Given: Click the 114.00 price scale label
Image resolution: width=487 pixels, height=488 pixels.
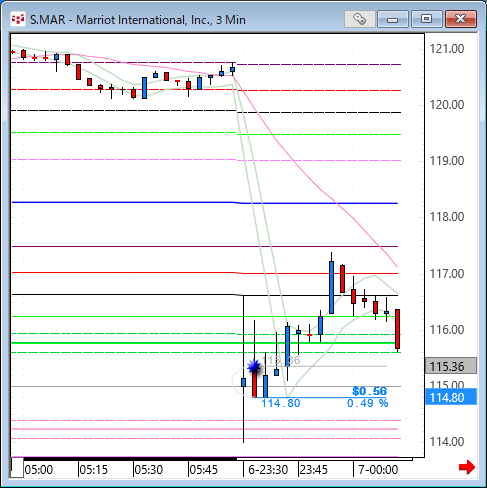Looking at the screenshot, I should pyautogui.click(x=447, y=442).
